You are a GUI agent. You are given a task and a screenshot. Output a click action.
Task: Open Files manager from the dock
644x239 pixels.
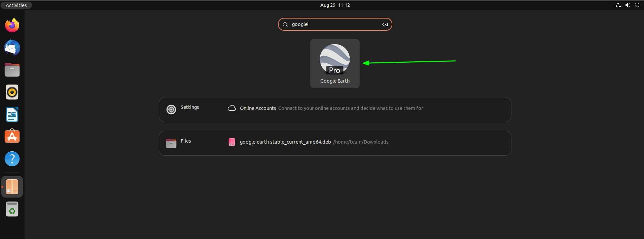pyautogui.click(x=12, y=70)
